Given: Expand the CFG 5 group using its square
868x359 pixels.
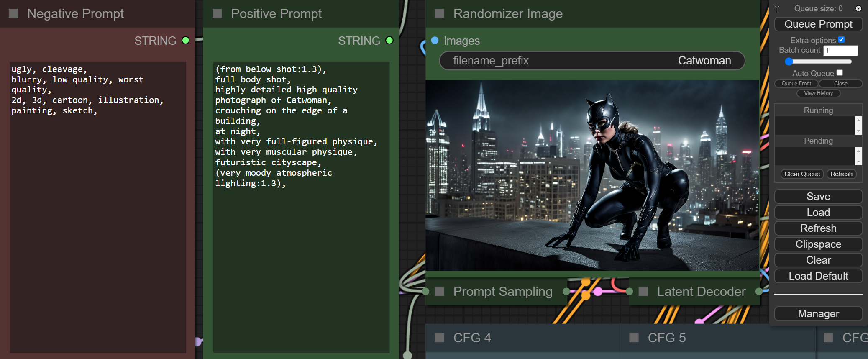Looking at the screenshot, I should (634, 338).
